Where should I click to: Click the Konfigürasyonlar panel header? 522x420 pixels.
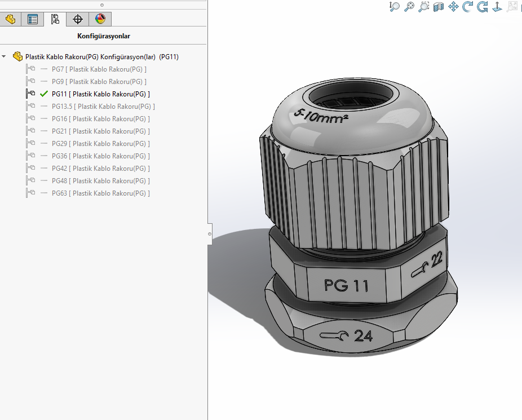point(104,36)
